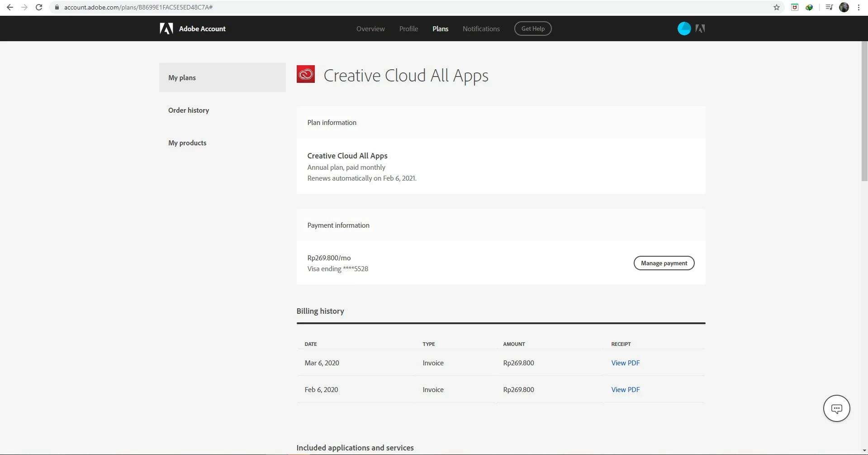The height and width of the screenshot is (455, 868).
Task: Click the Adobe logo in header
Action: click(x=166, y=29)
